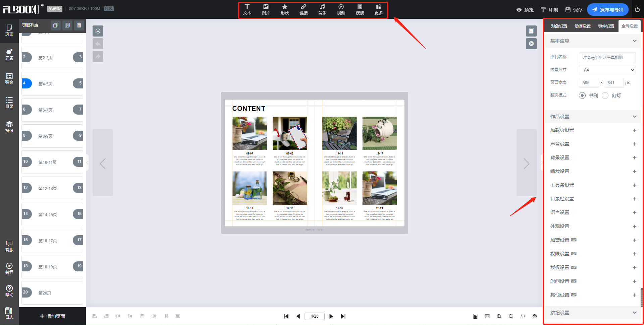Jump to the last page
This screenshot has height=325, width=644.
(343, 316)
